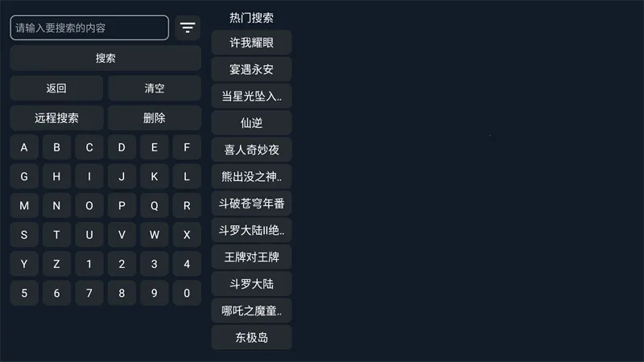Select hot search 许我耀眼
Viewport: 644px width, 362px height.
(251, 43)
